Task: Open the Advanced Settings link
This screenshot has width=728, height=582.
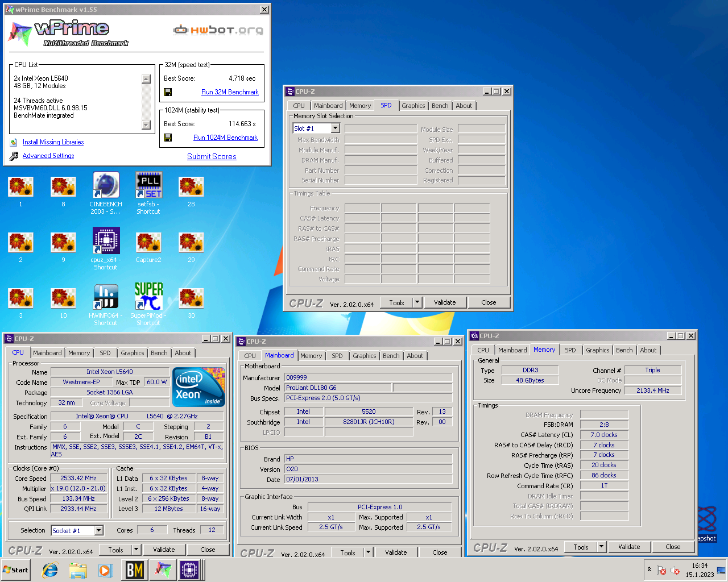Action: tap(48, 156)
